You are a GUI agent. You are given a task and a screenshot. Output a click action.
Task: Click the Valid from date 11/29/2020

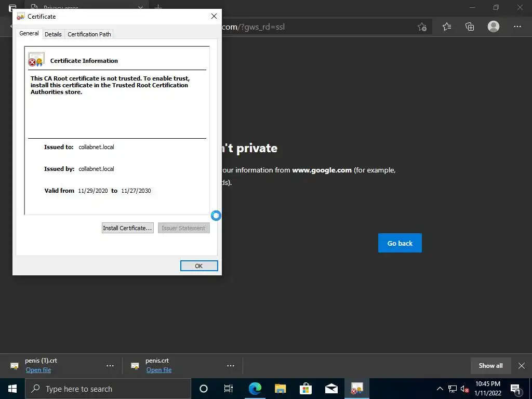pyautogui.click(x=93, y=191)
